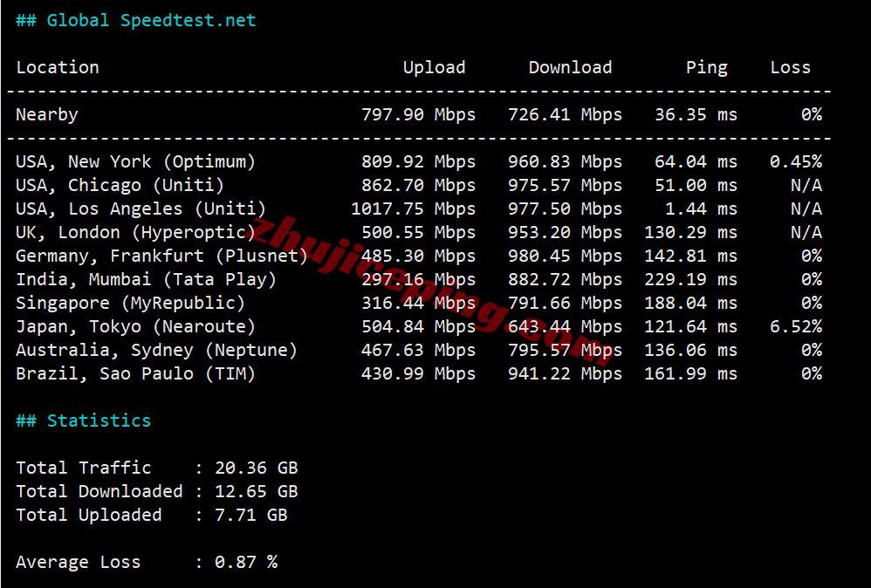871x588 pixels.
Task: Click Australia, Sydney (Neptune) row
Action: tap(420, 351)
